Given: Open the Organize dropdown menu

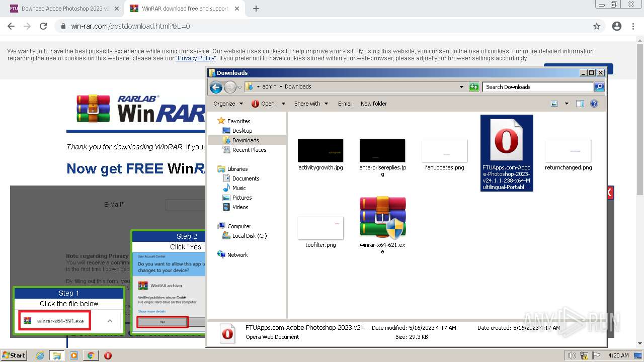Looking at the screenshot, I should tap(228, 104).
